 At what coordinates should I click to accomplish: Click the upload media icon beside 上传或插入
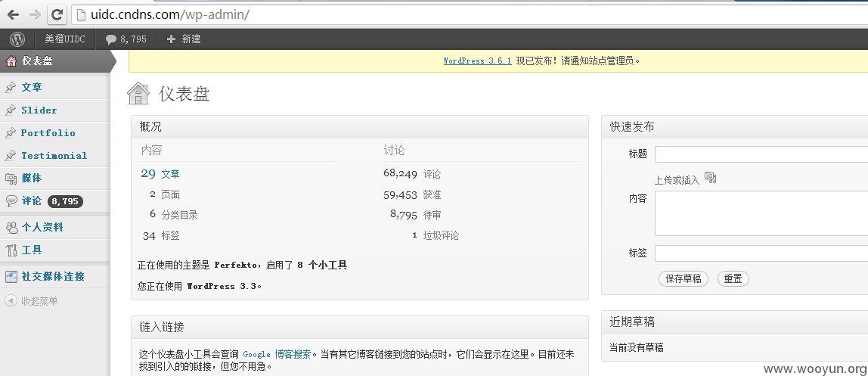point(710,178)
